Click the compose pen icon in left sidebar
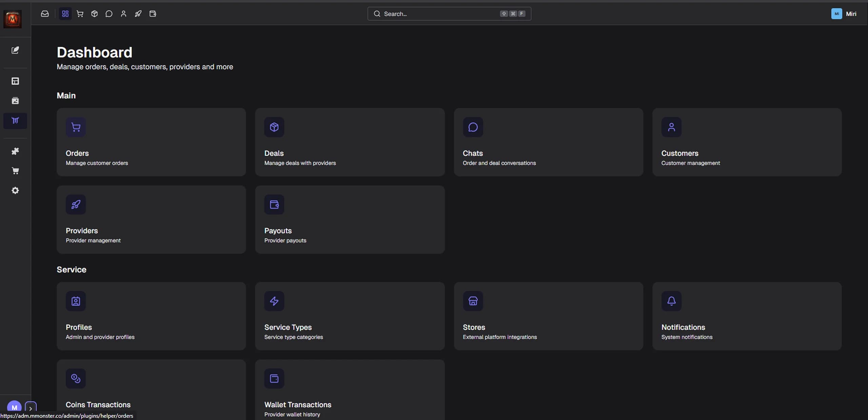 click(x=15, y=50)
